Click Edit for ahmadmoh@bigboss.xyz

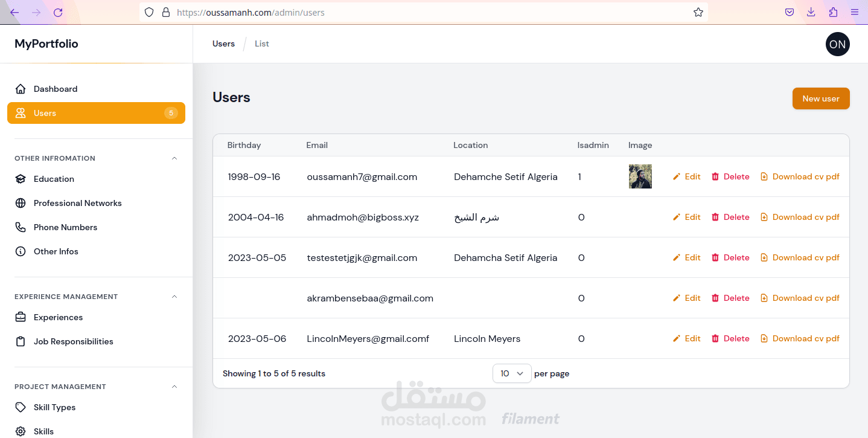(687, 217)
